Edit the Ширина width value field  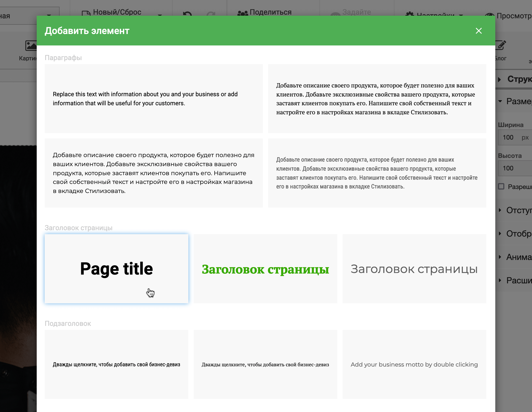coord(509,137)
